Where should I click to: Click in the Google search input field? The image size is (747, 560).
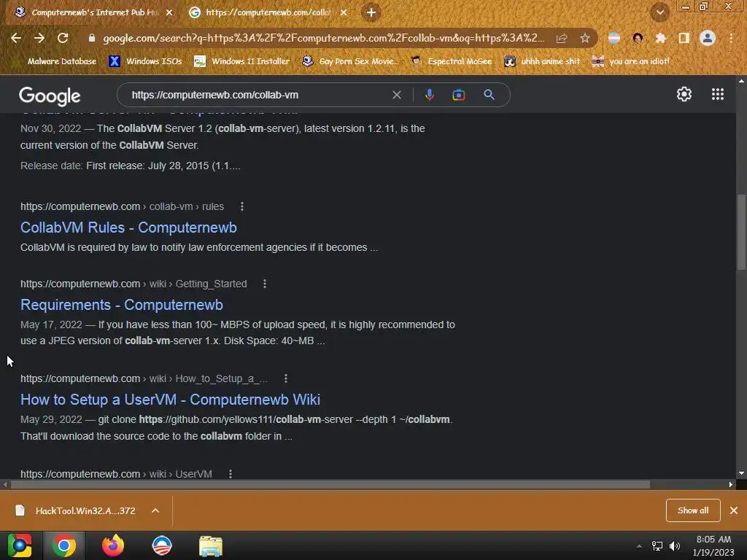pyautogui.click(x=258, y=95)
